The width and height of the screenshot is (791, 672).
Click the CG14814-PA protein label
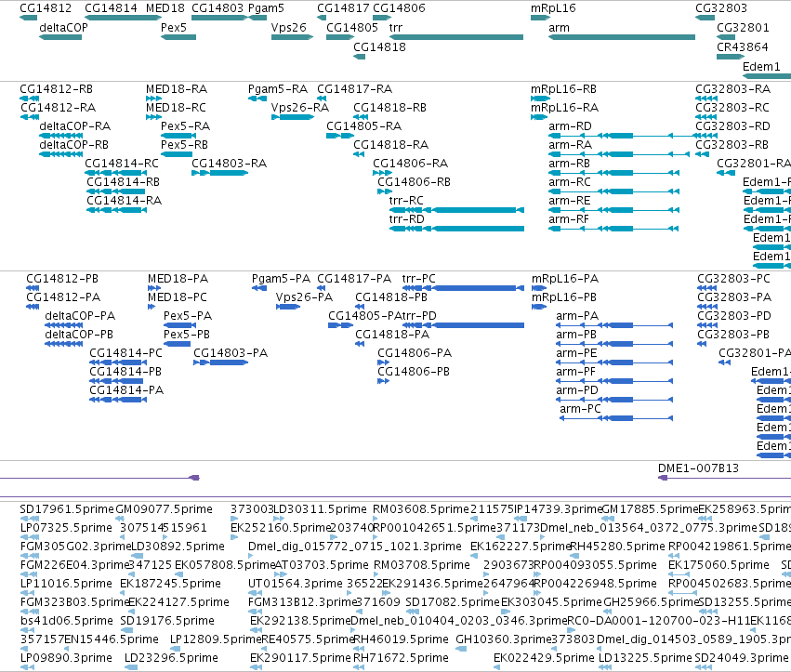(x=126, y=390)
